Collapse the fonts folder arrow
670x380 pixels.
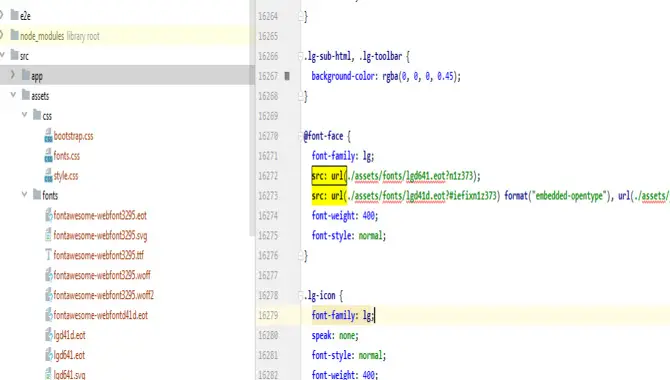pyautogui.click(x=24, y=194)
